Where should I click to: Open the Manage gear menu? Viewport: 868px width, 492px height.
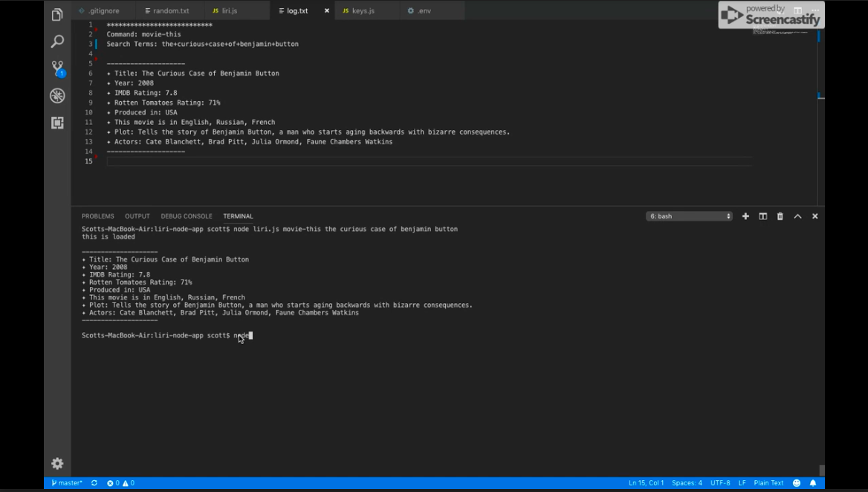[57, 463]
